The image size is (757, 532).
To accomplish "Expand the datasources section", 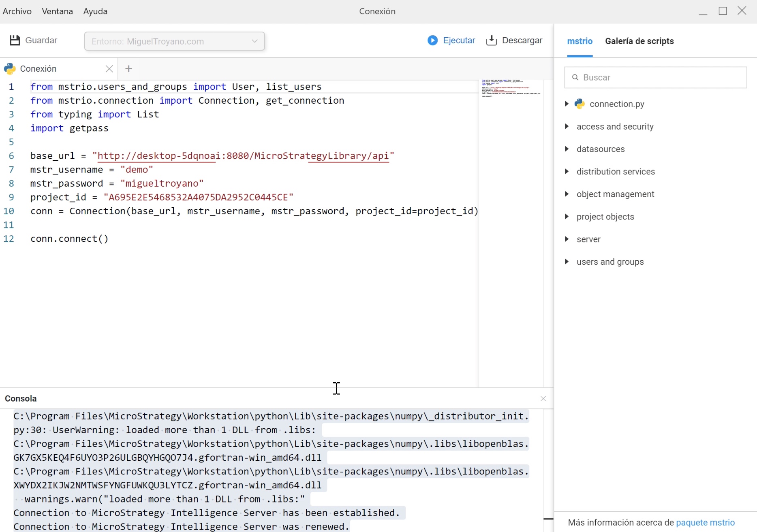I will (x=567, y=149).
